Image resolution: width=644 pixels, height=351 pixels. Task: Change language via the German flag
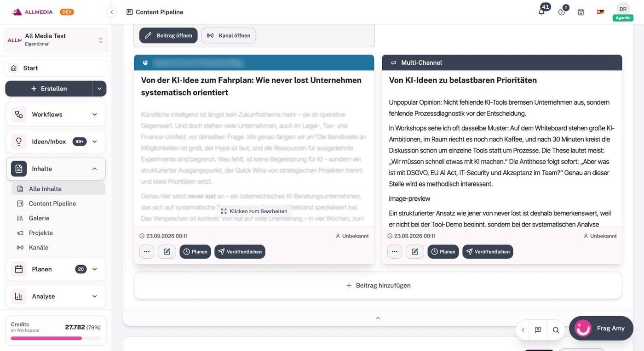click(600, 12)
